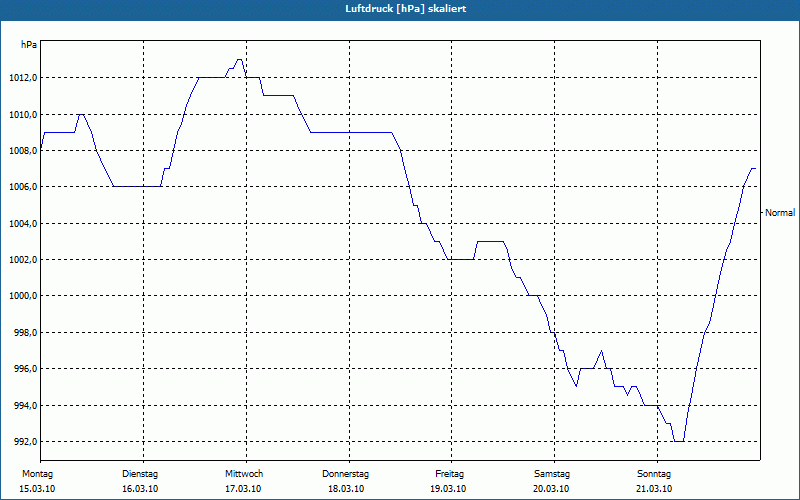Click the 1006,0 axis value

tap(24, 187)
